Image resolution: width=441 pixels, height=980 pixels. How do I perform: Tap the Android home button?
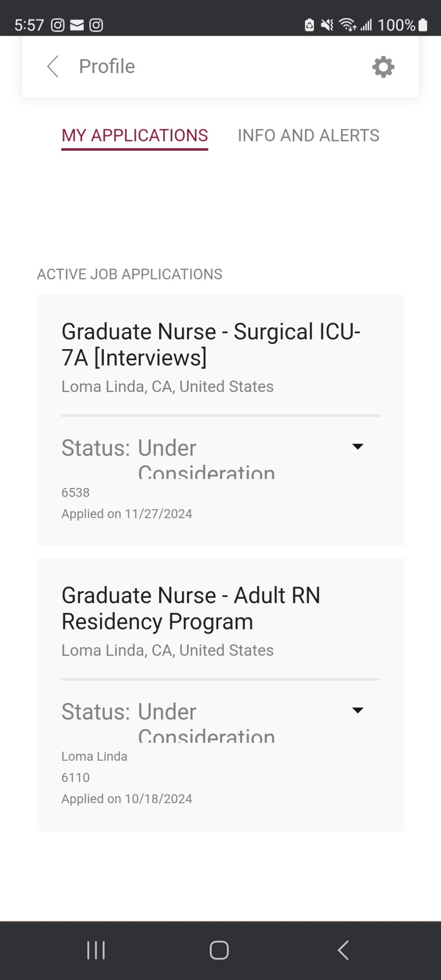(219, 950)
